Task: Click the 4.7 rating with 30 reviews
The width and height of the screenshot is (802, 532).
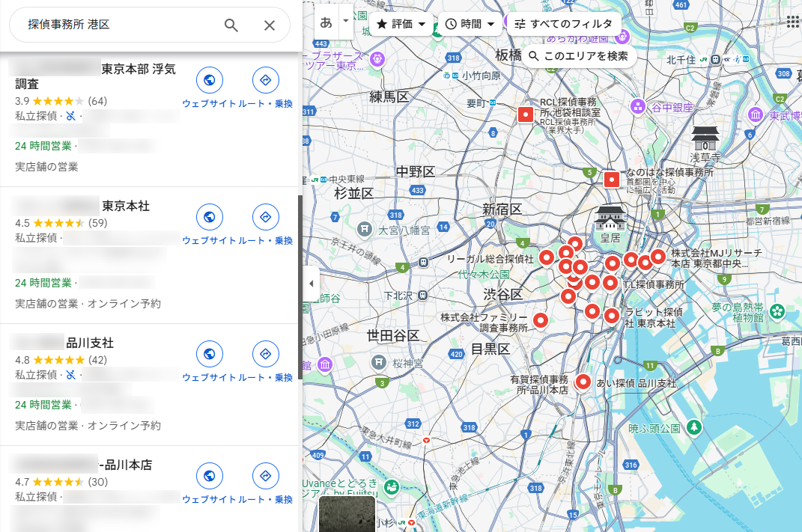Action: (61, 482)
